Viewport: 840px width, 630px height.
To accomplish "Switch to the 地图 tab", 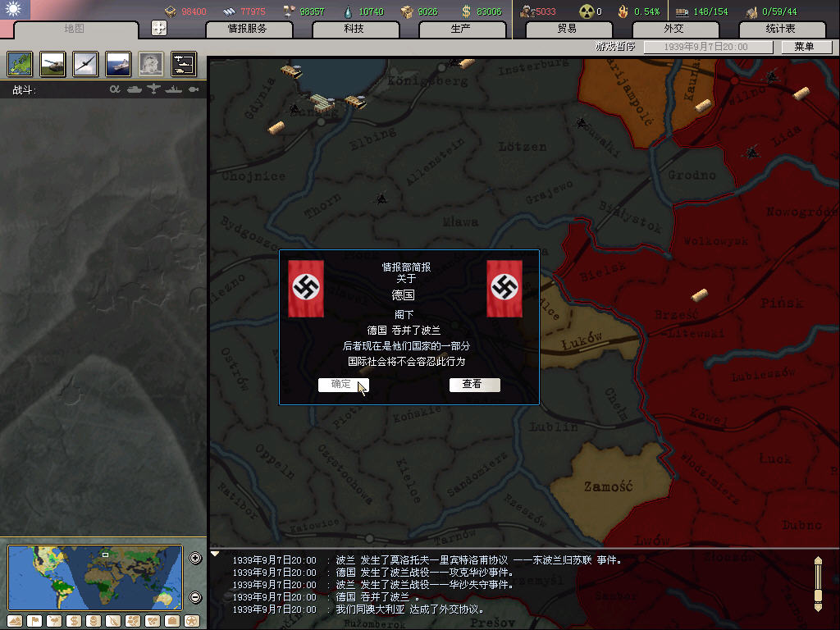I will point(75,29).
